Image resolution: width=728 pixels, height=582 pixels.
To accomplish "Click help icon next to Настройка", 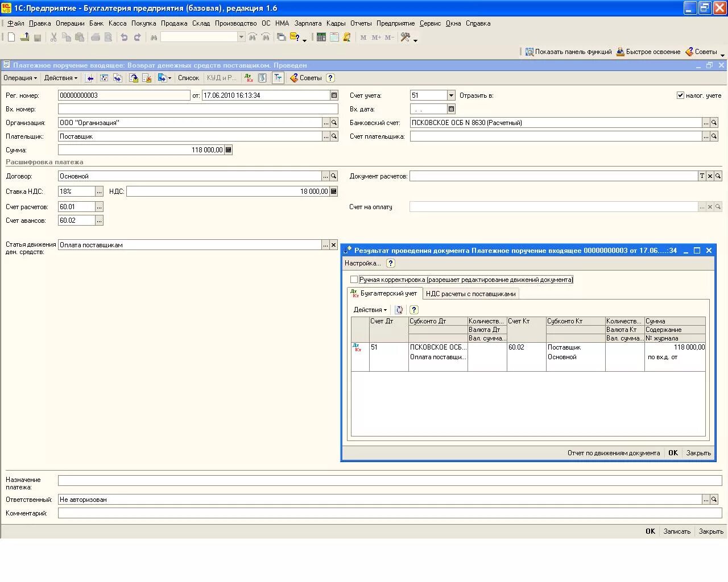I will tap(391, 263).
